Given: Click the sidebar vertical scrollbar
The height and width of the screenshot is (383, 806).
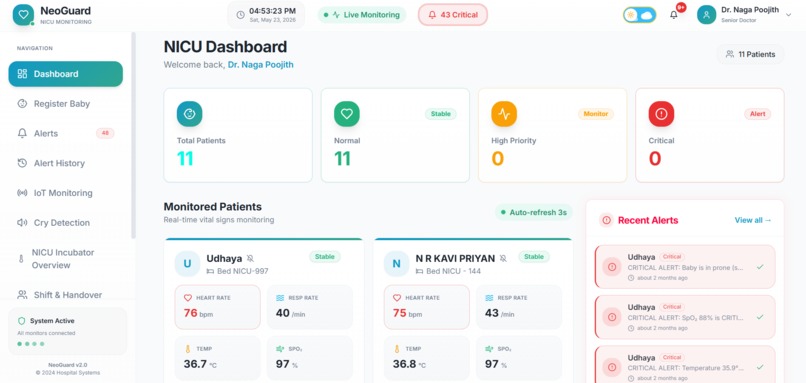Looking at the screenshot, I should point(134,135).
